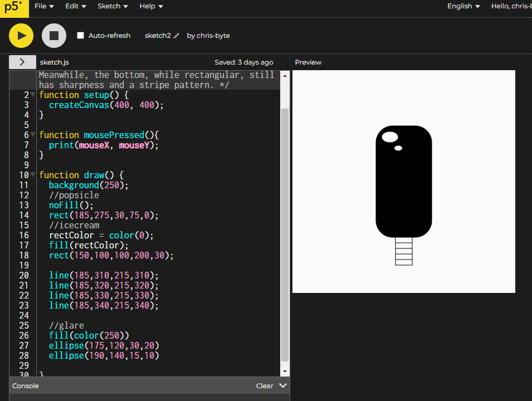Click line number 24 in gutter
Viewport: 532px width, 401px height.
[x=24, y=315]
